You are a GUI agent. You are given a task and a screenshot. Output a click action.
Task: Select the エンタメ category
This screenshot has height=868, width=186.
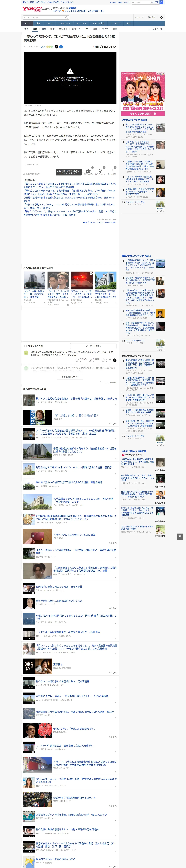(63, 29)
